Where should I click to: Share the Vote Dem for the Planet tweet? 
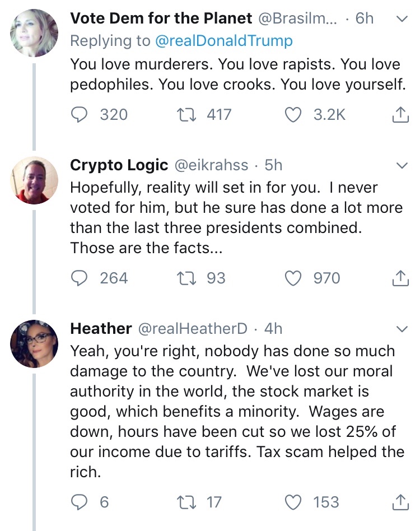[x=399, y=115]
